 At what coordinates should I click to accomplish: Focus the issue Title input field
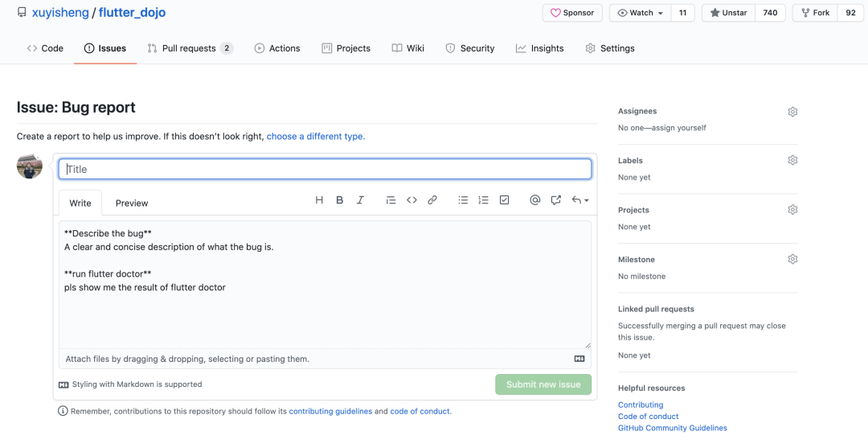325,169
